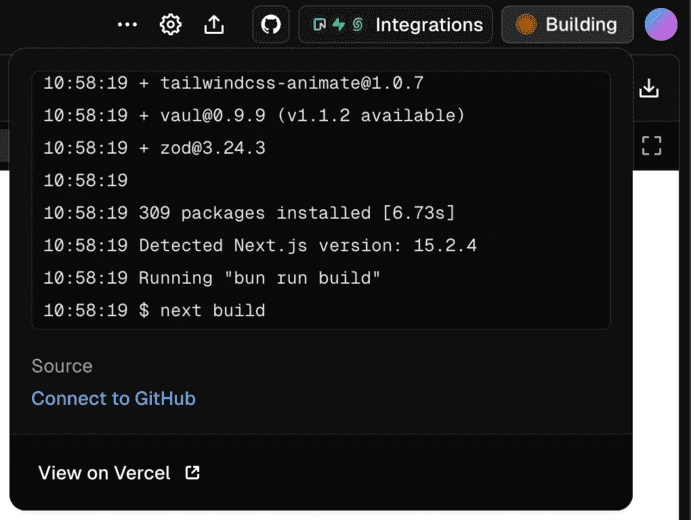Open the user avatar profile
This screenshot has height=520, width=691.
(x=661, y=25)
